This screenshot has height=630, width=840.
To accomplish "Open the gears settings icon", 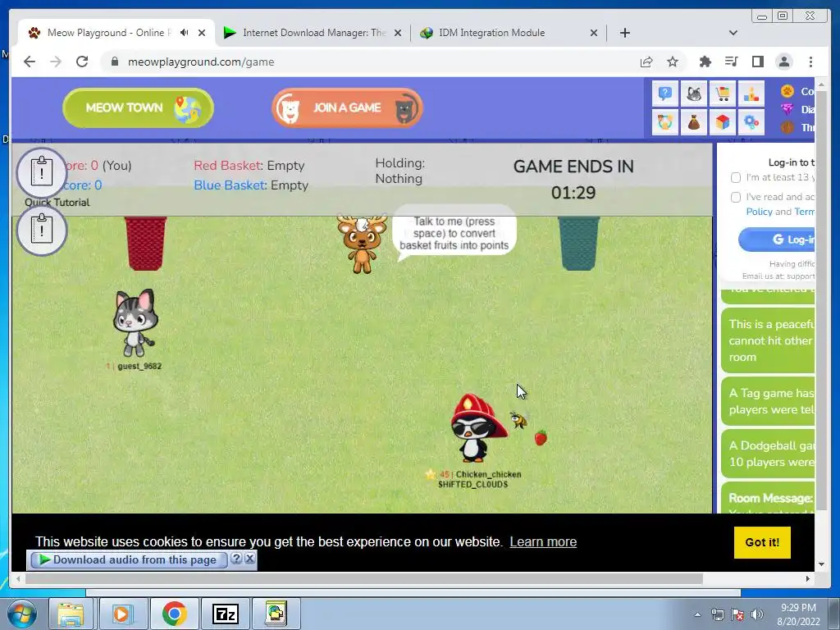I will tap(751, 123).
